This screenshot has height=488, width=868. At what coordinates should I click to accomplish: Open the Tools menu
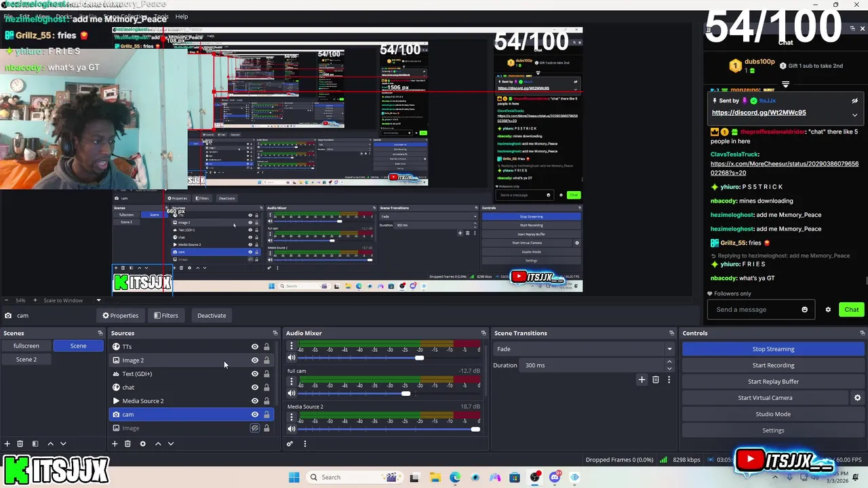click(161, 16)
